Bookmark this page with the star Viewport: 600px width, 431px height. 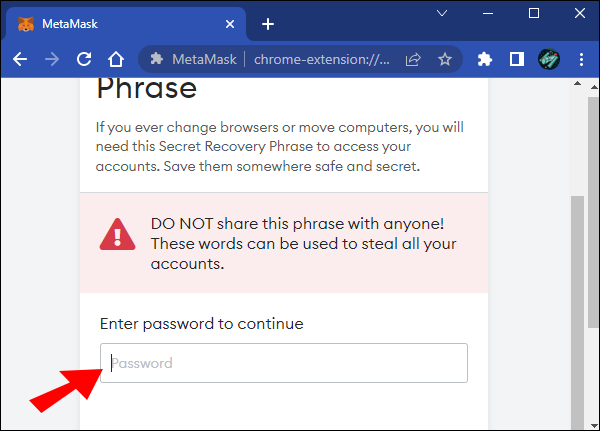click(444, 59)
